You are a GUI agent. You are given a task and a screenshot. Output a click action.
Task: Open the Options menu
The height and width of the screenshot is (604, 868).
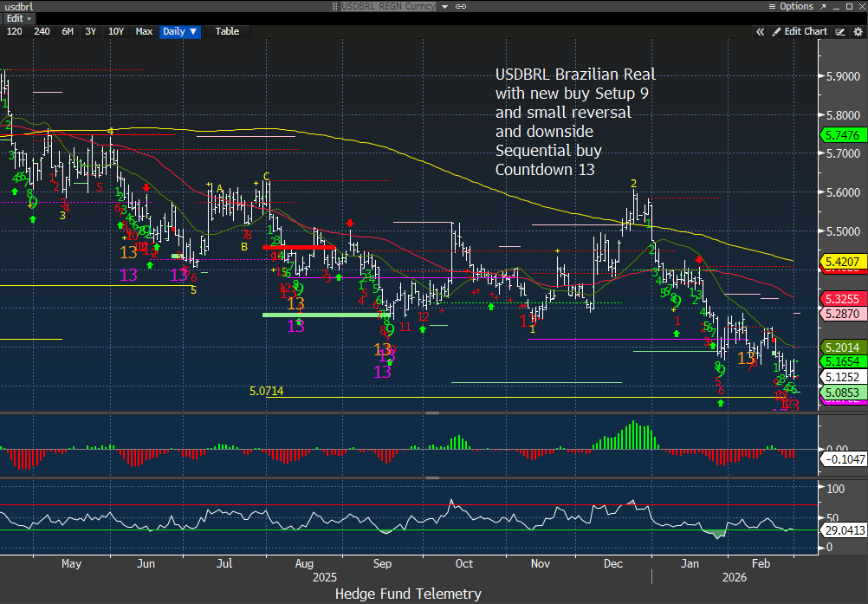[x=790, y=6]
